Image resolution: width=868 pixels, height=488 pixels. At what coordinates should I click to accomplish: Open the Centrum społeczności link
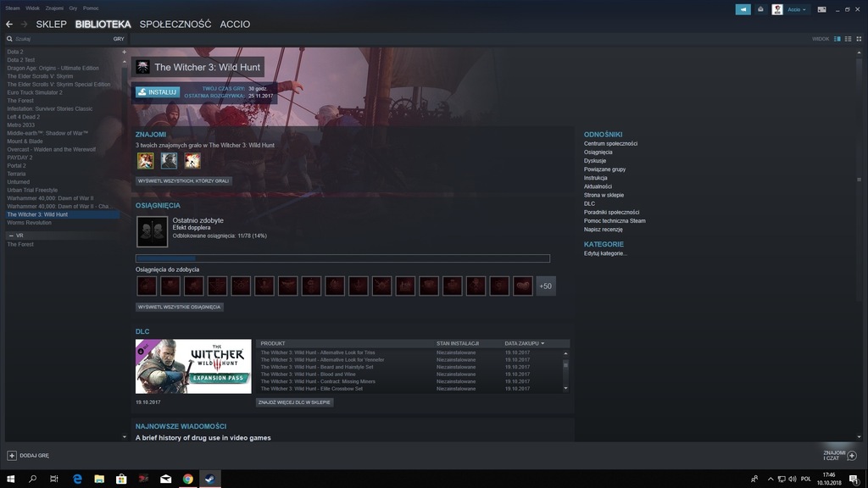[x=610, y=144]
